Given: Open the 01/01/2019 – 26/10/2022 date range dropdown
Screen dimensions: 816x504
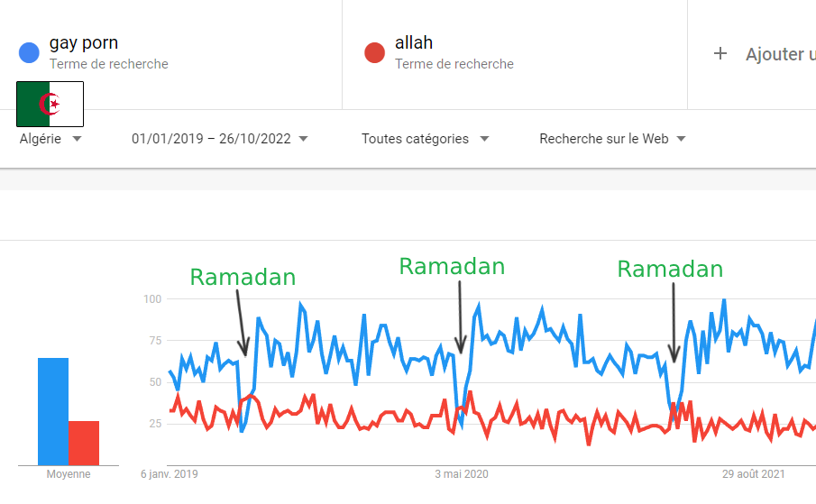Looking at the screenshot, I should (x=219, y=139).
